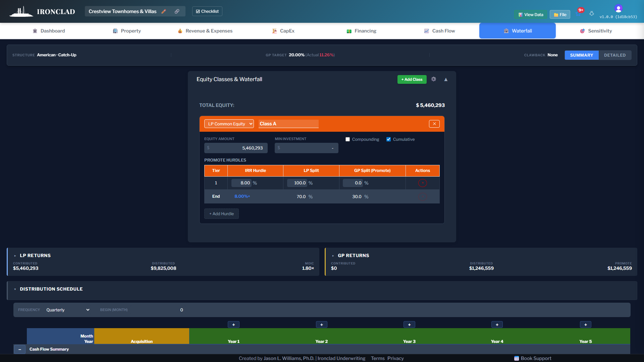Open Property tab
The height and width of the screenshot is (362, 644).
[127, 31]
